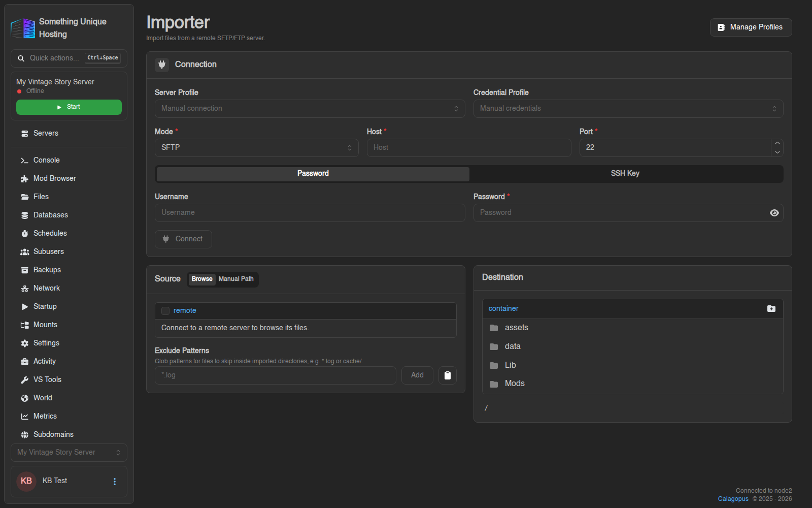
Task: Click the Host input field
Action: pyautogui.click(x=469, y=148)
